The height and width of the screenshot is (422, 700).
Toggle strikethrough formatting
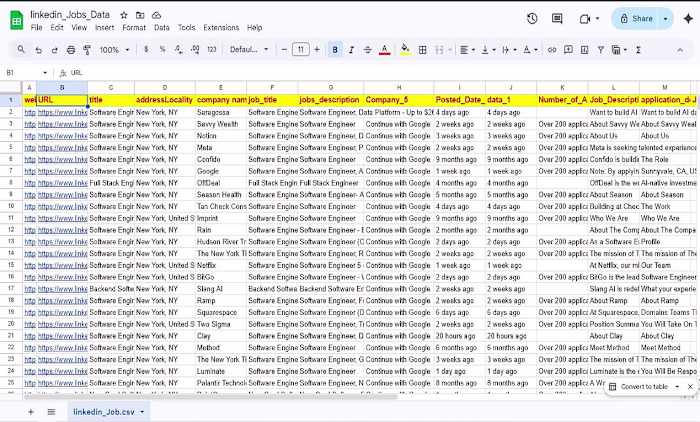(367, 50)
